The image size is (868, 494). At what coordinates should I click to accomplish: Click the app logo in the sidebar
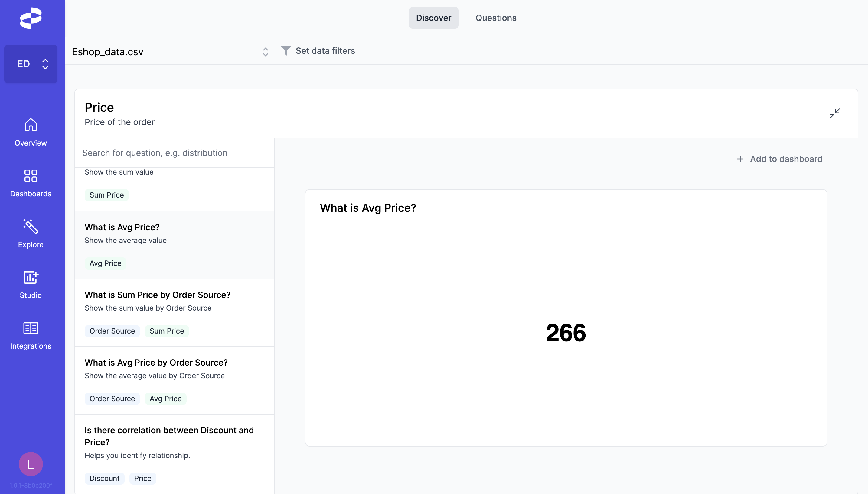pyautogui.click(x=31, y=18)
